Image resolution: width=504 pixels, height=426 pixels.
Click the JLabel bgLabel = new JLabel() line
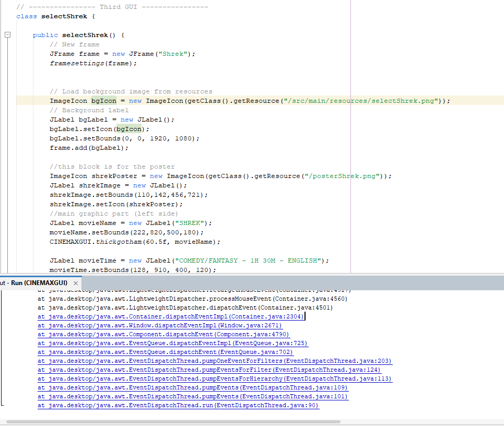pyautogui.click(x=112, y=120)
